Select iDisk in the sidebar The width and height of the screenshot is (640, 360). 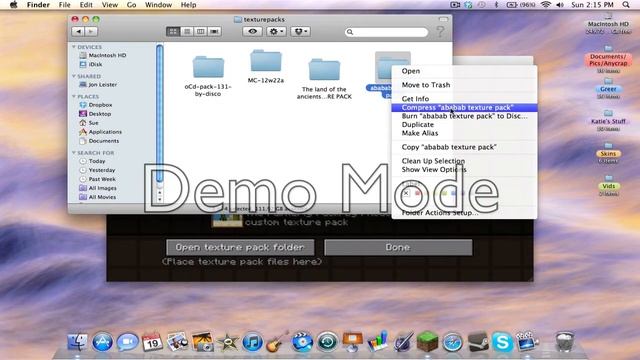[x=91, y=64]
